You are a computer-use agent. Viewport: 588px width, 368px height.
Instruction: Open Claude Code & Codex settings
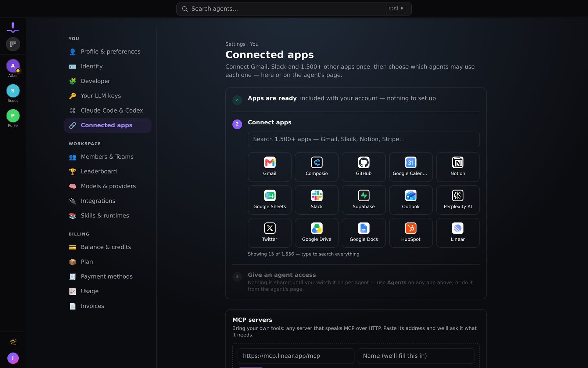[107, 111]
